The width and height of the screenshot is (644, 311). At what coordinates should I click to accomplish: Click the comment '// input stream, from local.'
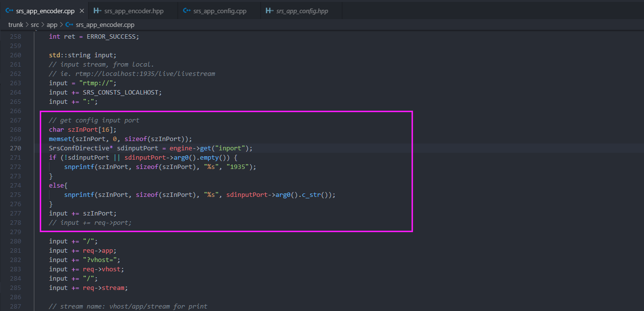[x=102, y=65]
